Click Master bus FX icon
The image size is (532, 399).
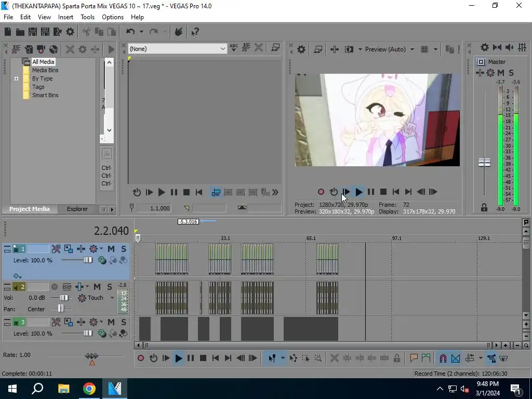click(x=480, y=73)
